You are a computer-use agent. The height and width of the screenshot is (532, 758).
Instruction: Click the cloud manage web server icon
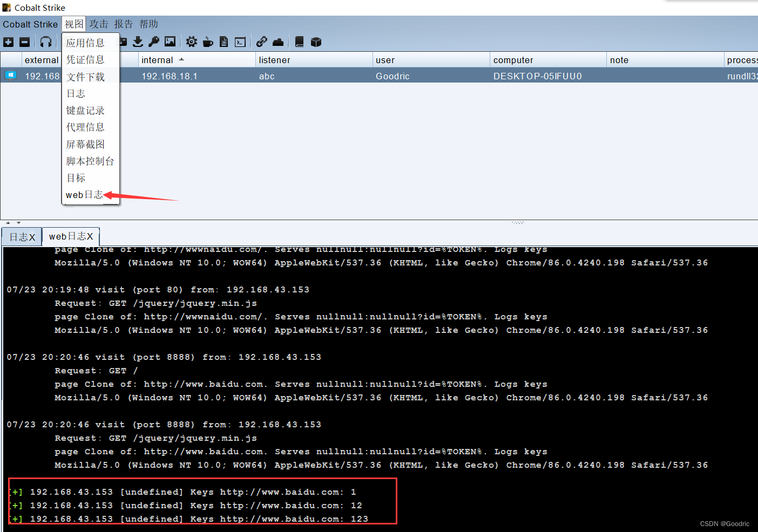click(278, 42)
